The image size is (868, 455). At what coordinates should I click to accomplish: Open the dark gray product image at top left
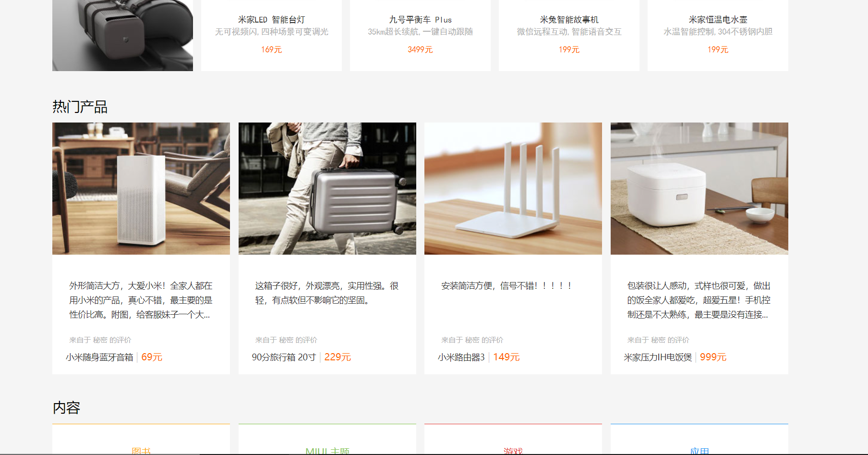122,36
